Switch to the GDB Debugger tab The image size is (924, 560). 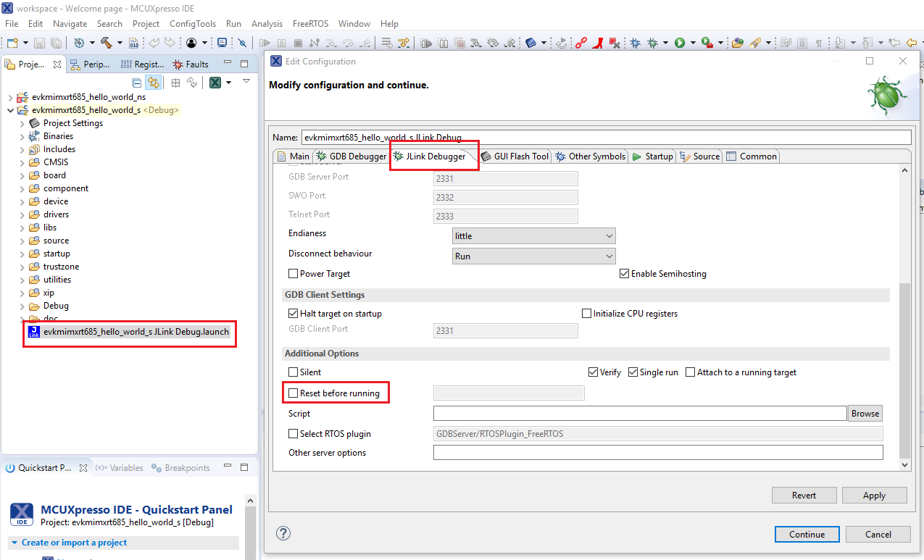(x=351, y=156)
